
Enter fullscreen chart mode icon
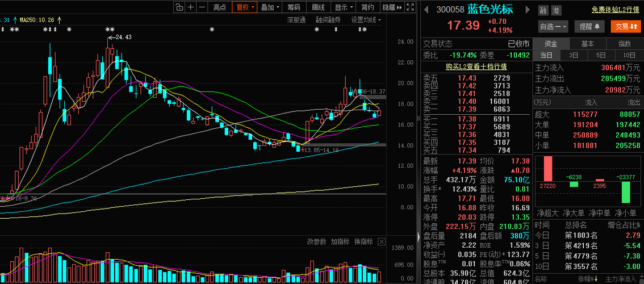[x=409, y=7]
